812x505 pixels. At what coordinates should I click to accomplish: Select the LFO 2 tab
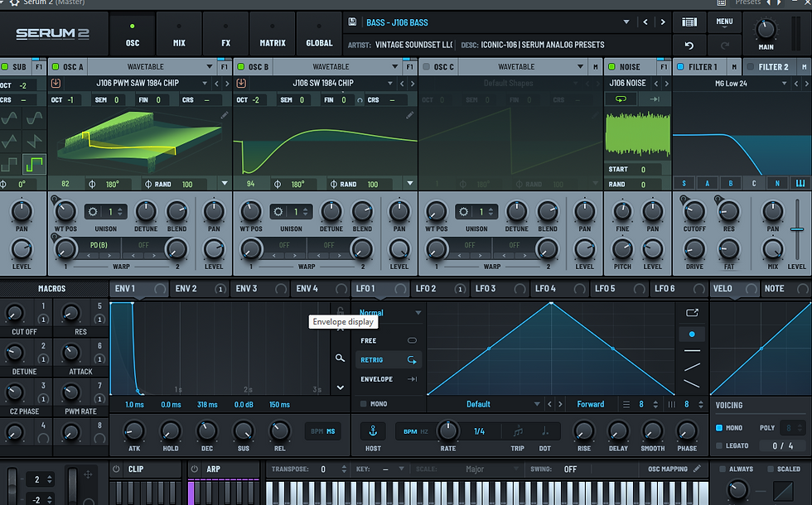[x=440, y=289]
